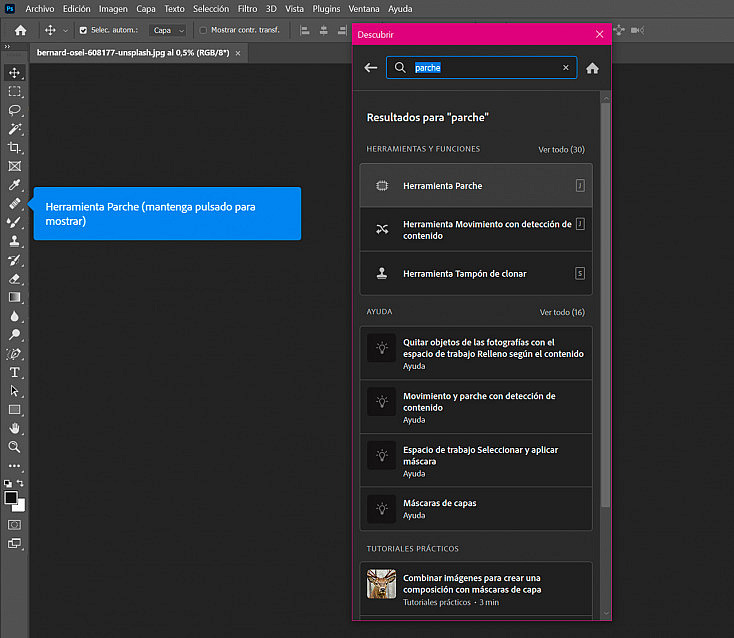
Task: Open the Imagen menu
Action: [x=113, y=9]
